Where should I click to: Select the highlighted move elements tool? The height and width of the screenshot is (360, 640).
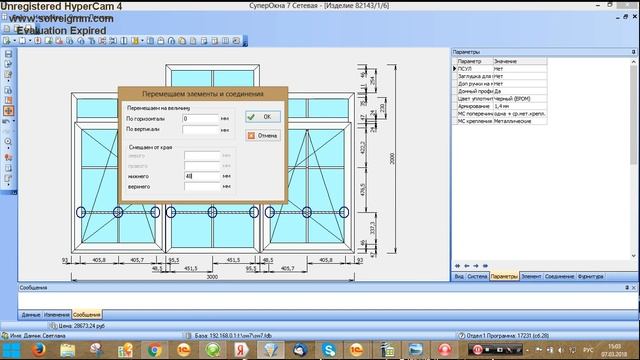point(8,111)
